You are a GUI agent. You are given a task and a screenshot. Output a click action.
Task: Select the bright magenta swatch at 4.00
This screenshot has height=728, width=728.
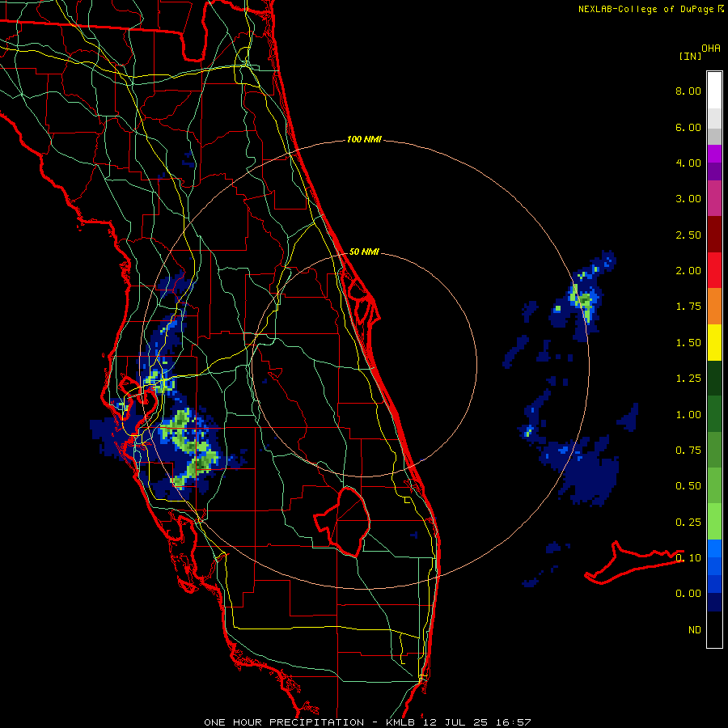coord(714,154)
